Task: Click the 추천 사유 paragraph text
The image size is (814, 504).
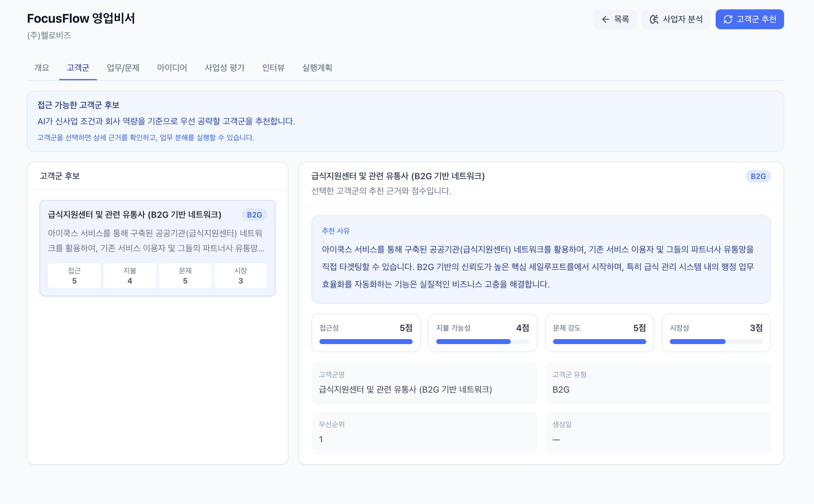Action: [538, 267]
